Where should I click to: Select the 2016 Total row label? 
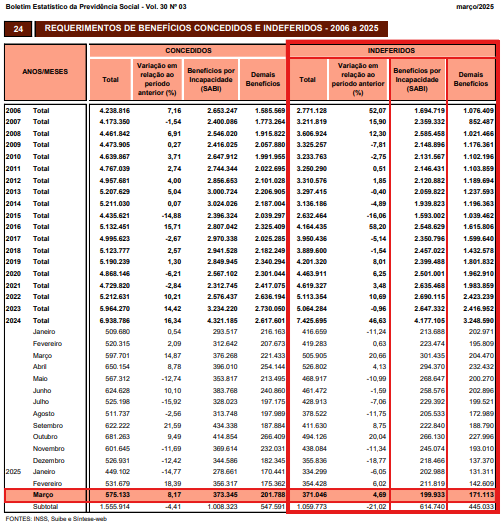[x=27, y=227]
